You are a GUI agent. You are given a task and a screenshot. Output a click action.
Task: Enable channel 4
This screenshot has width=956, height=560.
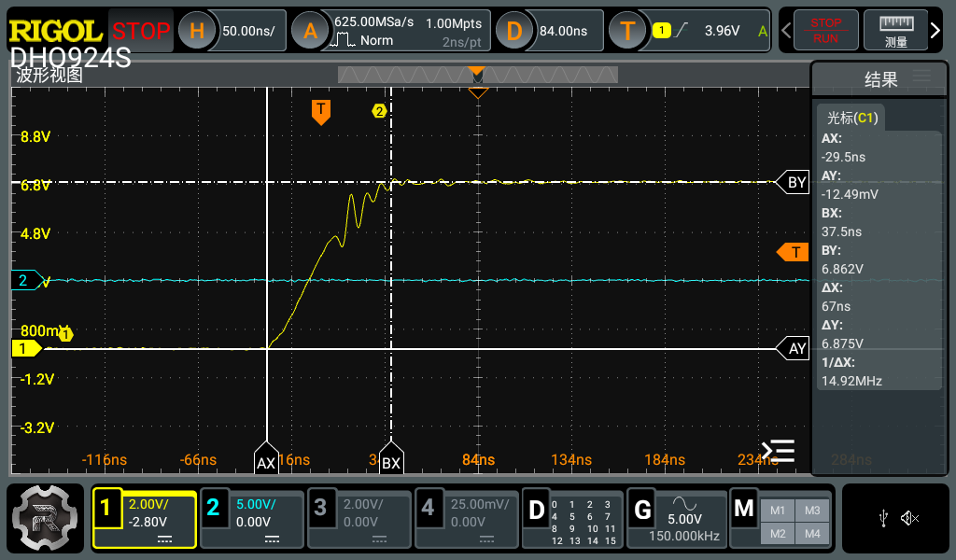[428, 509]
